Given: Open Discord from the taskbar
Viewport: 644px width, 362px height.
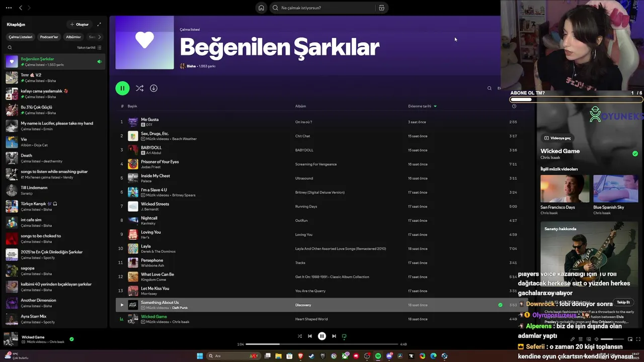Looking at the screenshot, I should pyautogui.click(x=389, y=356).
